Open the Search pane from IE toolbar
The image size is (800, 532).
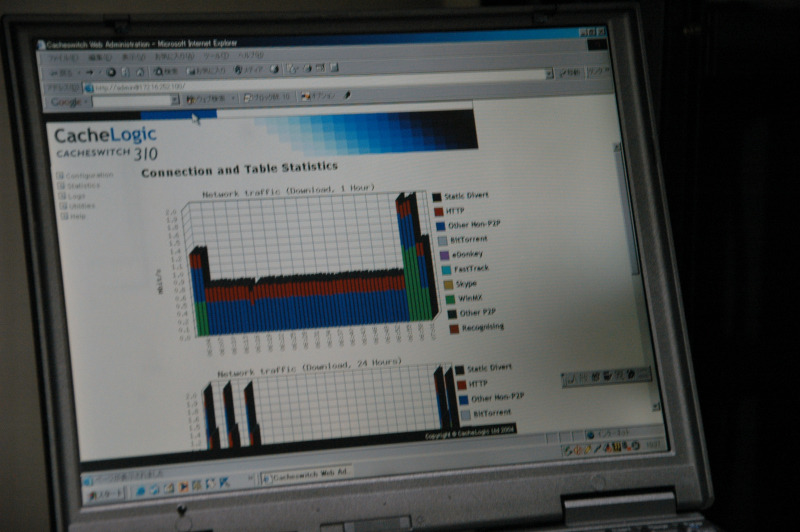pos(166,71)
